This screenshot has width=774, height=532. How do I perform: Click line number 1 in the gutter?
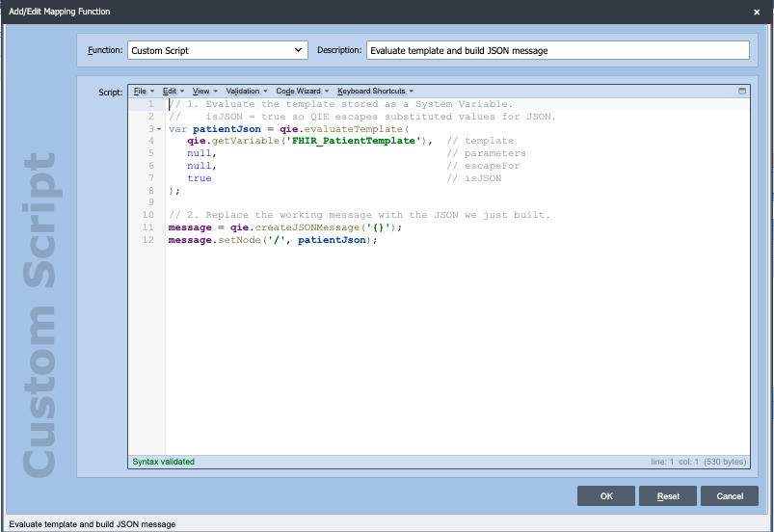tap(151, 104)
